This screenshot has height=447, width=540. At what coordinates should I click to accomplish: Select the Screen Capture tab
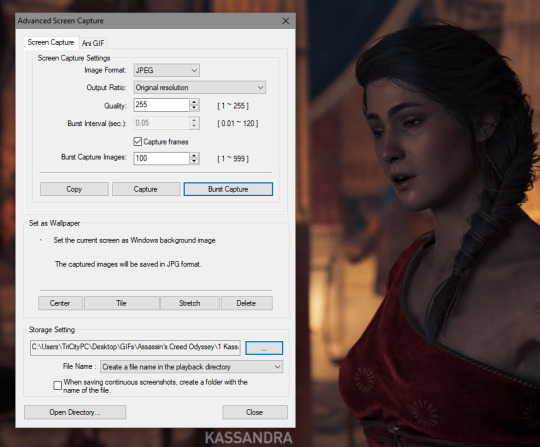(x=51, y=42)
